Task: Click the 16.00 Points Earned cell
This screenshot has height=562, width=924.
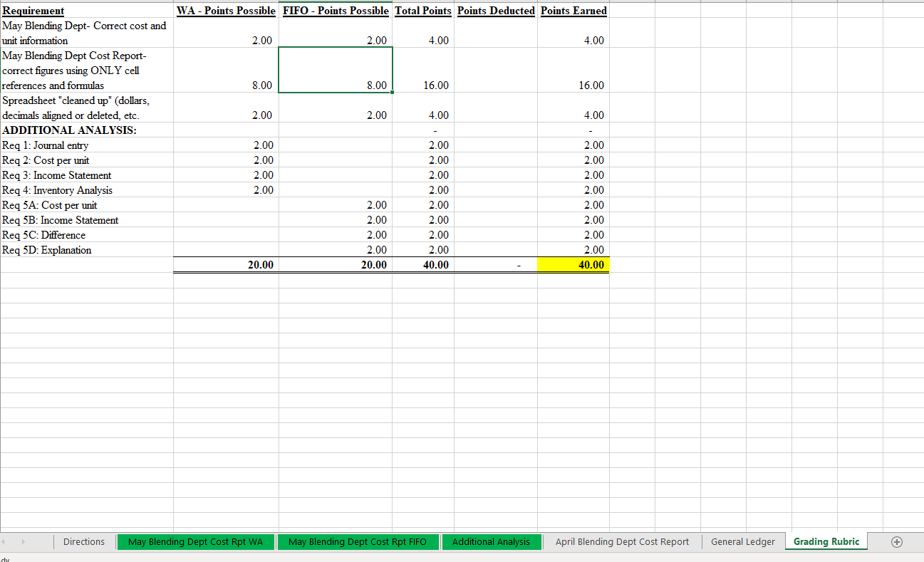Action: click(573, 71)
